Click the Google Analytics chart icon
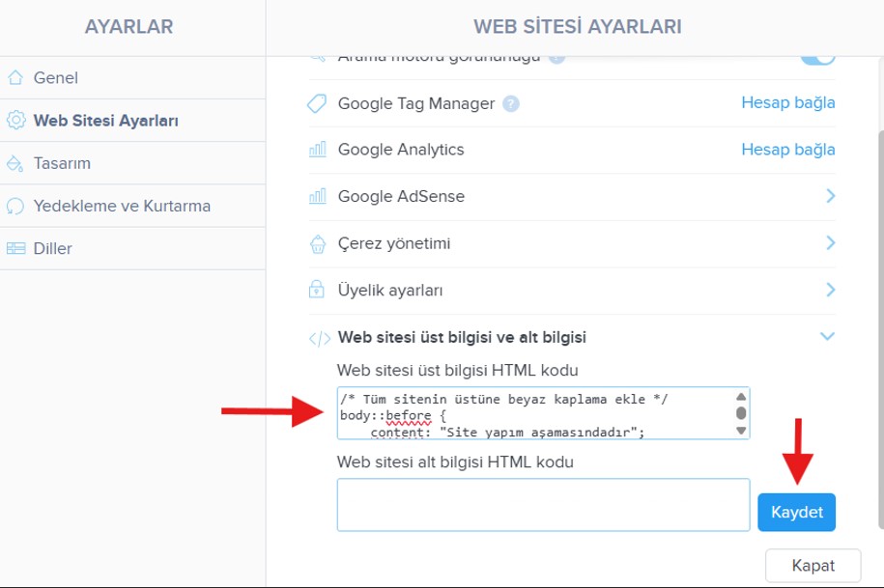Screen dimensions: 884x588 tap(317, 150)
